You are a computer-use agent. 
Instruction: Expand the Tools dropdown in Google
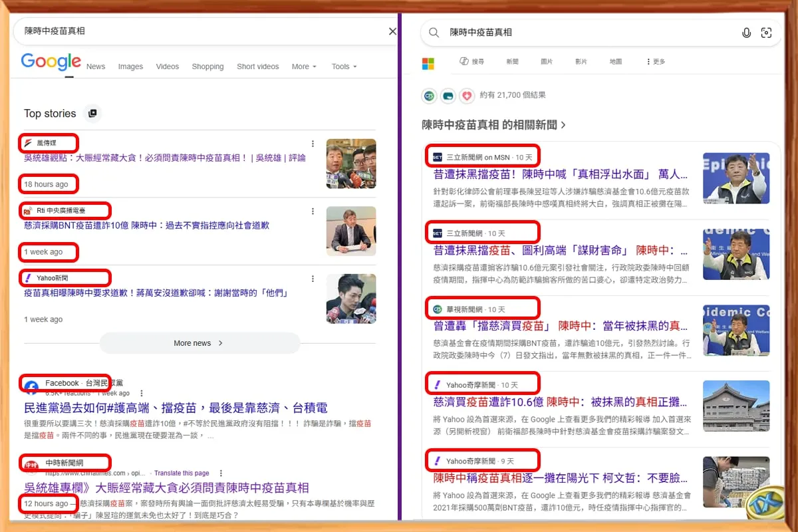point(344,66)
